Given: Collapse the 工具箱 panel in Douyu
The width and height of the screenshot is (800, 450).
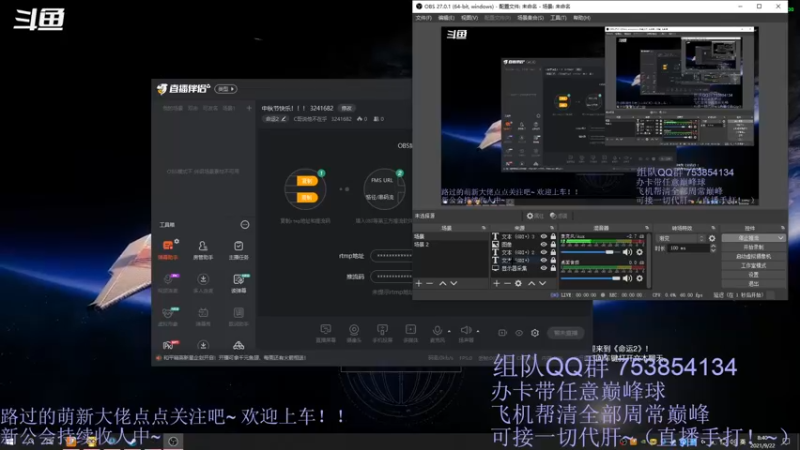Looking at the screenshot, I should click(x=245, y=224).
